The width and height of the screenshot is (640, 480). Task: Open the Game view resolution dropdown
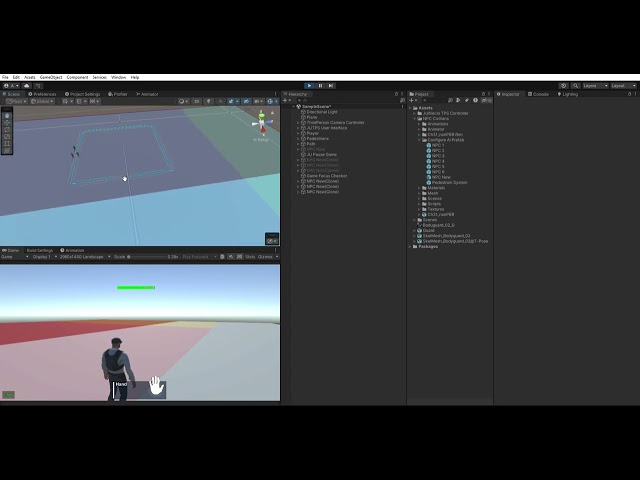[85, 257]
